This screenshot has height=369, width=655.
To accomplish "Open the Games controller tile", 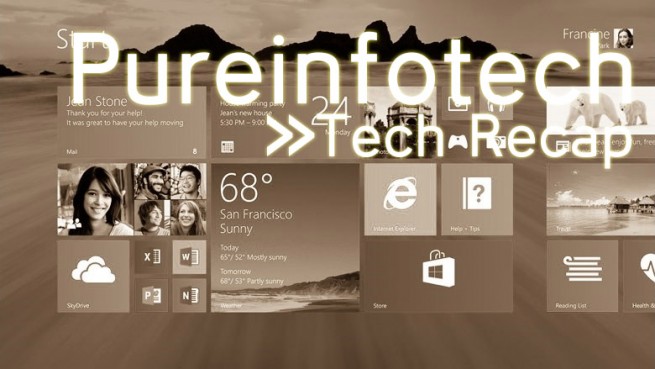I will point(458,142).
